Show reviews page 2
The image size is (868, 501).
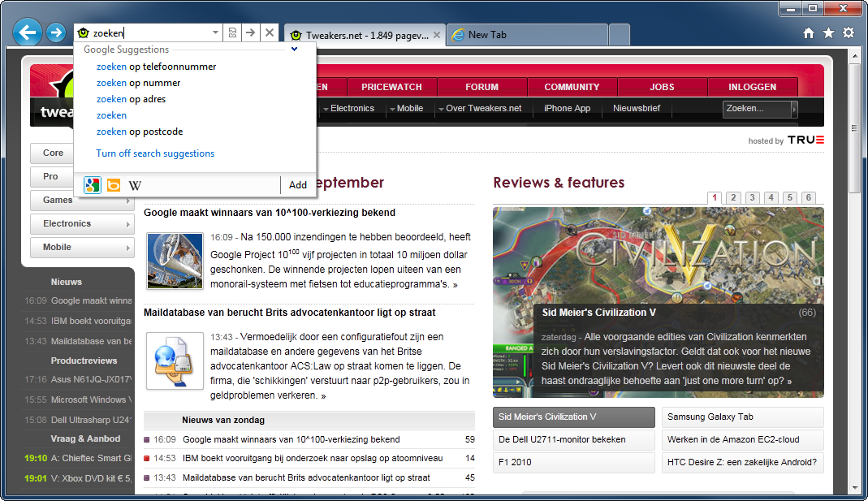pyautogui.click(x=733, y=197)
